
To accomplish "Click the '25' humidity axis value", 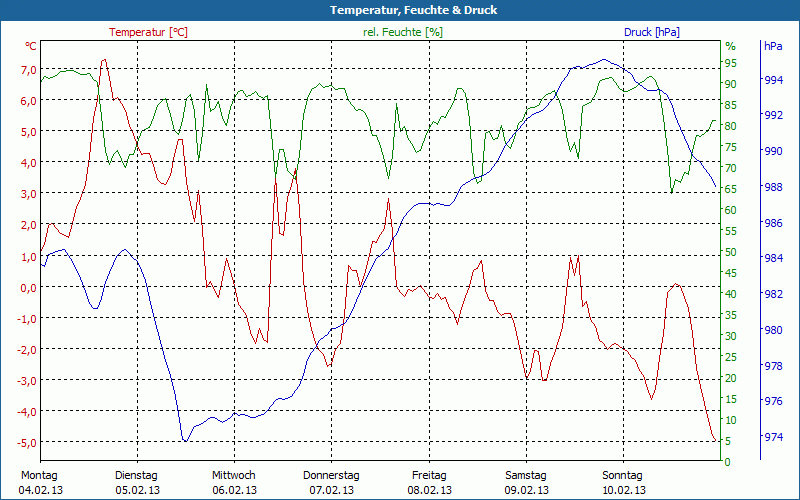I will point(731,357).
